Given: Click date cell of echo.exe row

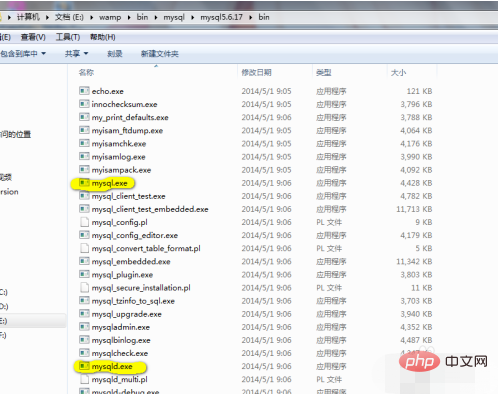Looking at the screenshot, I should point(266,91).
